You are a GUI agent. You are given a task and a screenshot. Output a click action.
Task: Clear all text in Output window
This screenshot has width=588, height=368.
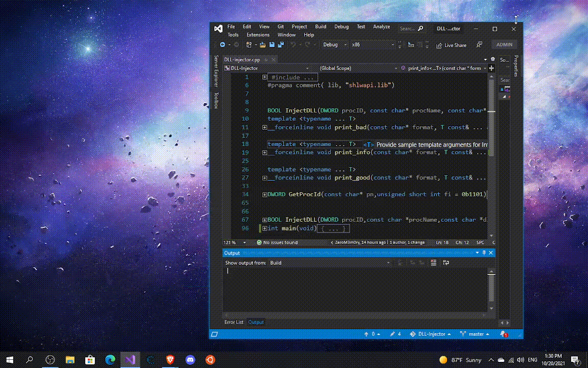click(x=433, y=263)
